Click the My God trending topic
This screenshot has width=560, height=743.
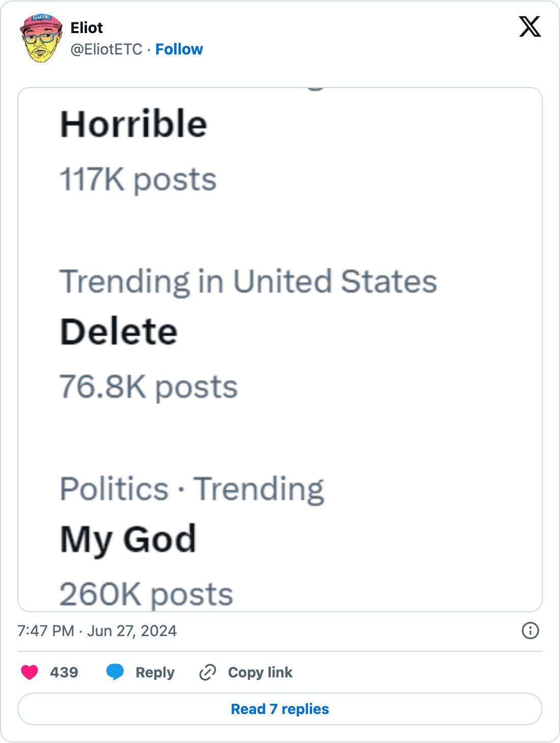click(x=128, y=539)
